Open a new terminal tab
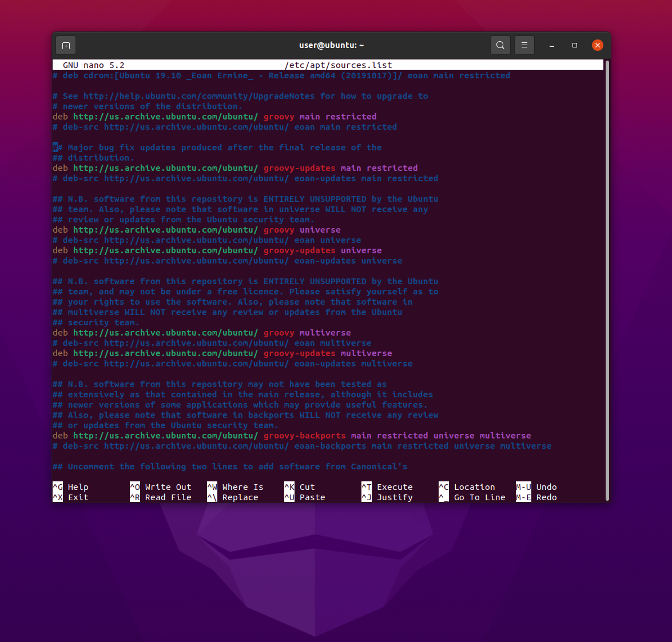The width and height of the screenshot is (672, 642). point(65,45)
